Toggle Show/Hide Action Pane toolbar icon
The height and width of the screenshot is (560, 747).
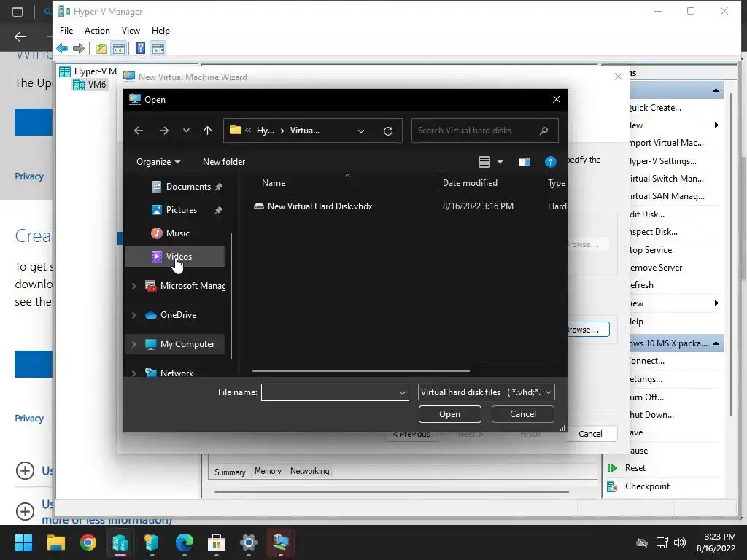pos(158,48)
